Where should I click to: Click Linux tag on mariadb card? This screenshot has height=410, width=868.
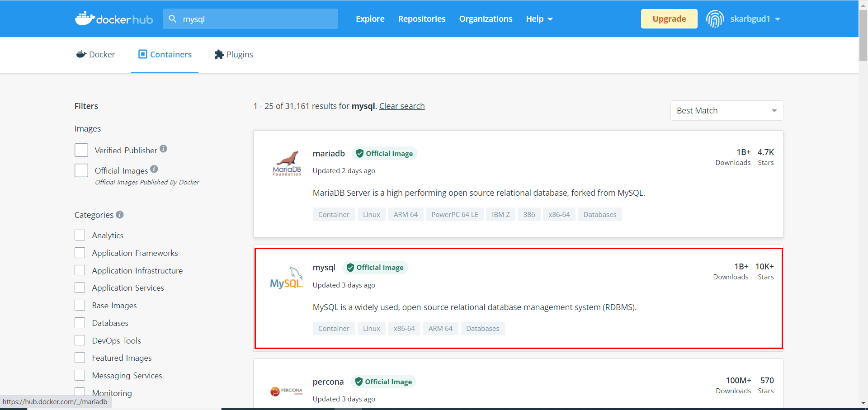372,214
